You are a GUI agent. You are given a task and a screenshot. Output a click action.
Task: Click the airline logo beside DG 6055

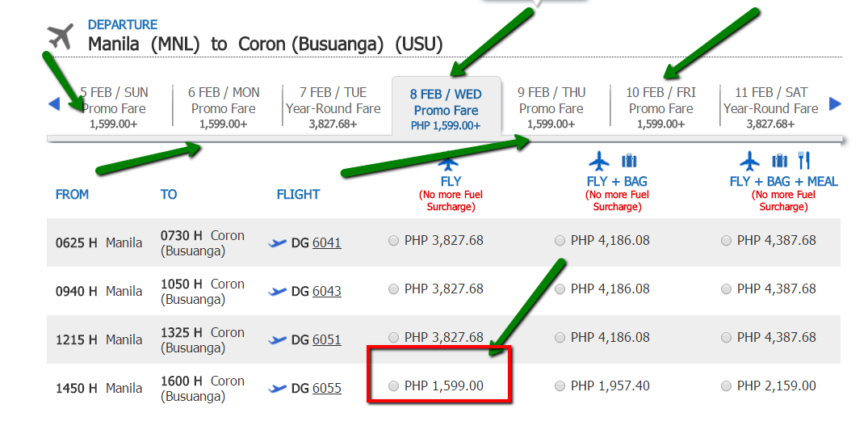point(278,388)
